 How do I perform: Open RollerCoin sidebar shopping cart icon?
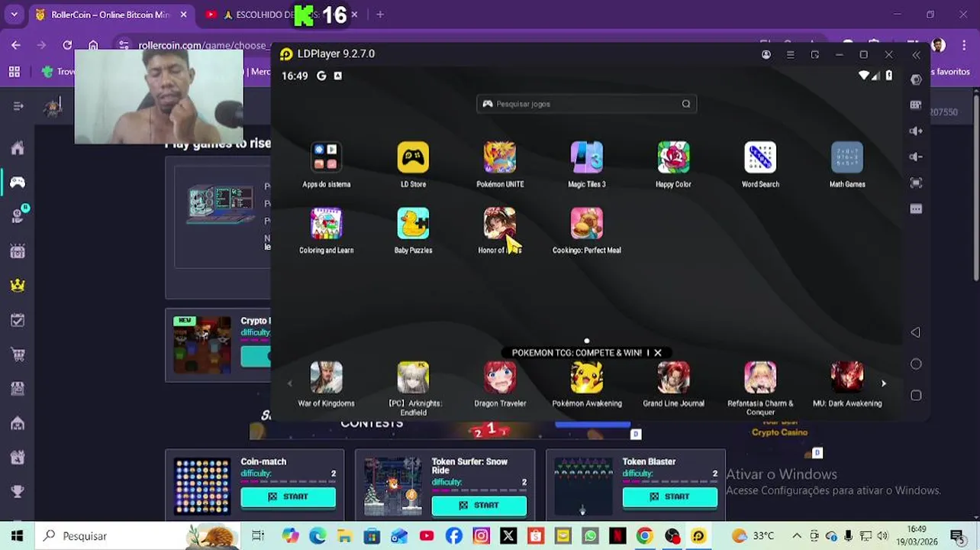(x=18, y=354)
